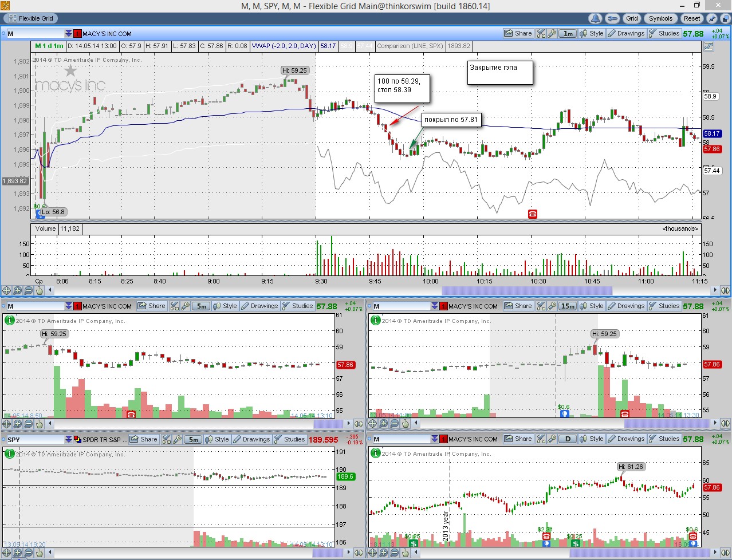Zoom out on the main 1m chart
Image resolution: width=732 pixels, height=560 pixels.
pyautogui.click(x=28, y=290)
